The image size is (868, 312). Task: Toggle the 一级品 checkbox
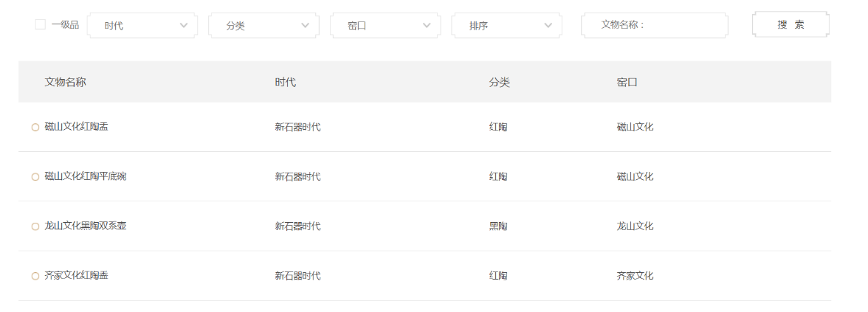pyautogui.click(x=41, y=24)
